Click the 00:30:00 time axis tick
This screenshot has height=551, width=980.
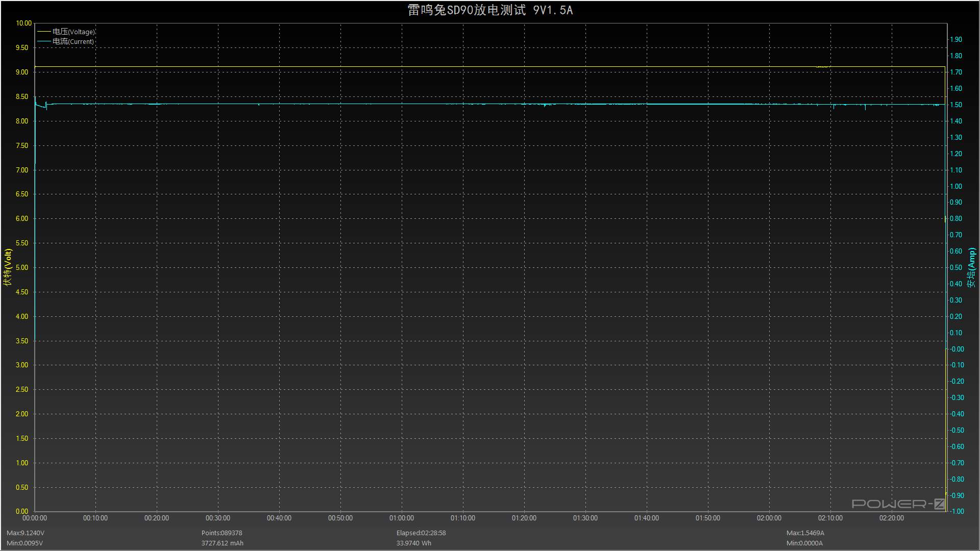tap(218, 518)
